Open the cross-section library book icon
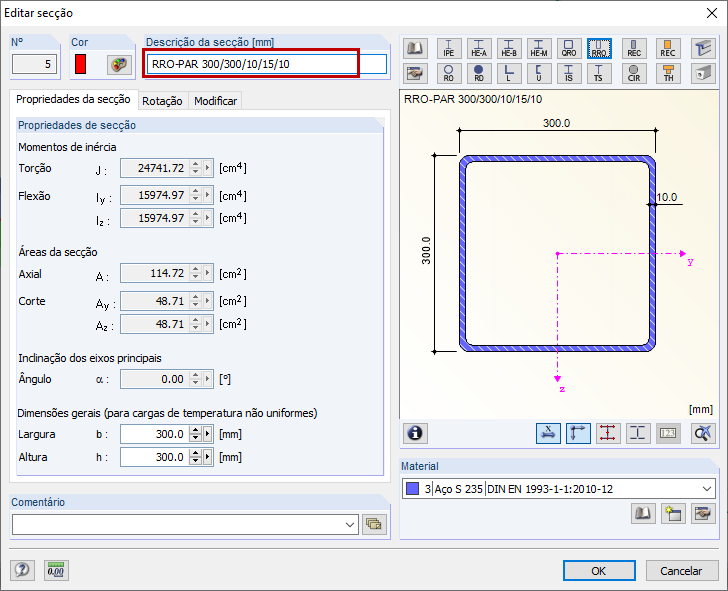Image resolution: width=728 pixels, height=591 pixels. 415,48
